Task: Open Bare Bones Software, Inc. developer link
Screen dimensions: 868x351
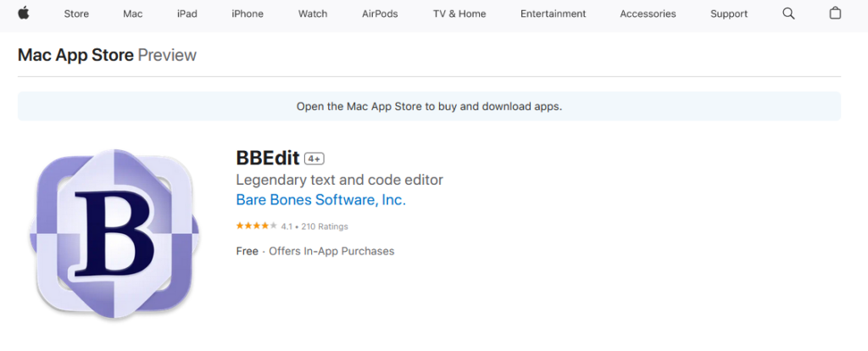Action: [x=321, y=200]
